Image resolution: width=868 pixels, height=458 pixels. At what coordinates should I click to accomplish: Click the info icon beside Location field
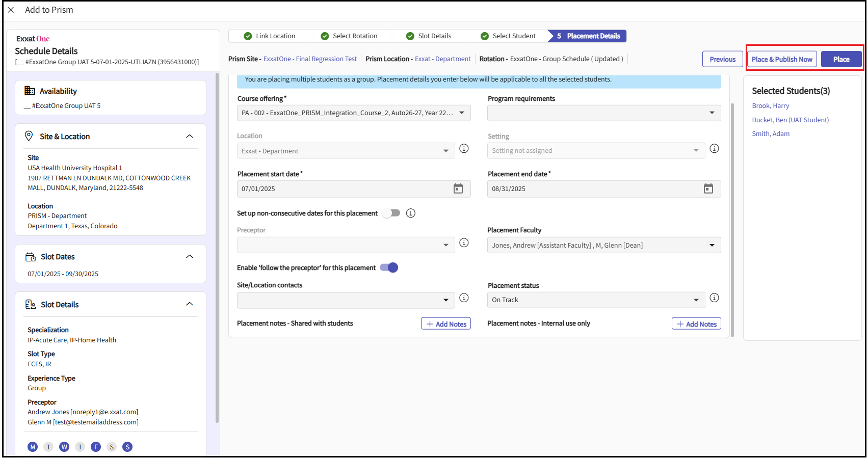pyautogui.click(x=464, y=149)
